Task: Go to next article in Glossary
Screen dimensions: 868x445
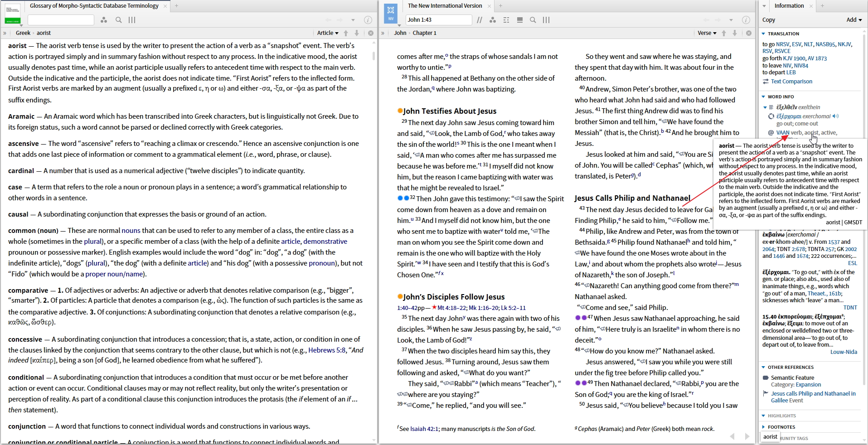Action: (357, 33)
